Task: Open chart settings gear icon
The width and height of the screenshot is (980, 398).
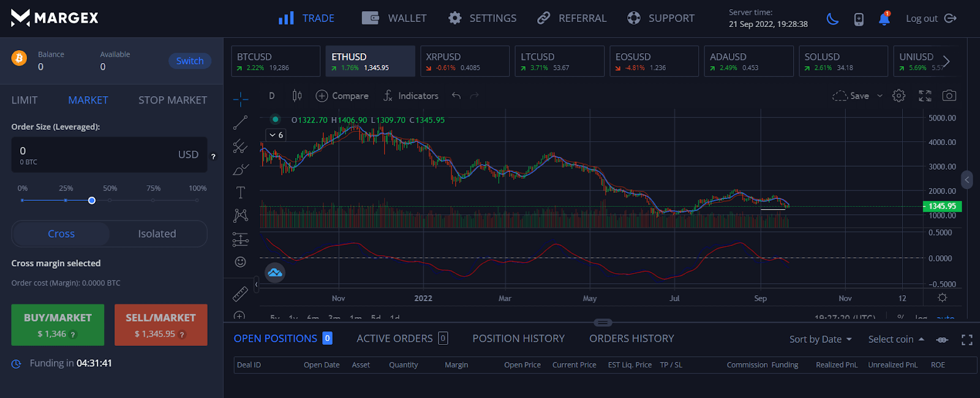Action: 899,96
